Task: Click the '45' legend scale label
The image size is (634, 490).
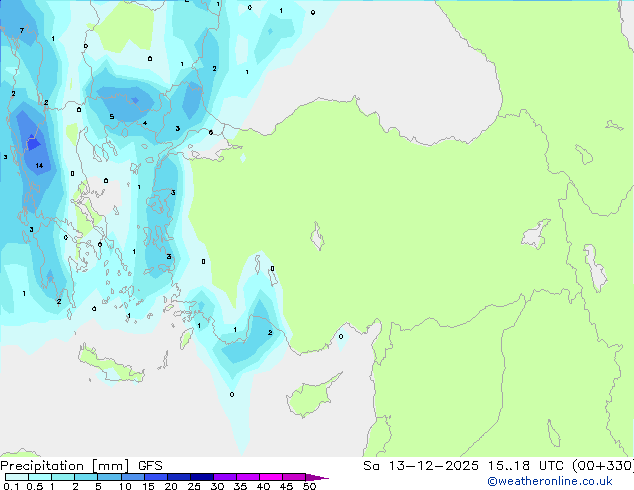Action: pos(286,486)
